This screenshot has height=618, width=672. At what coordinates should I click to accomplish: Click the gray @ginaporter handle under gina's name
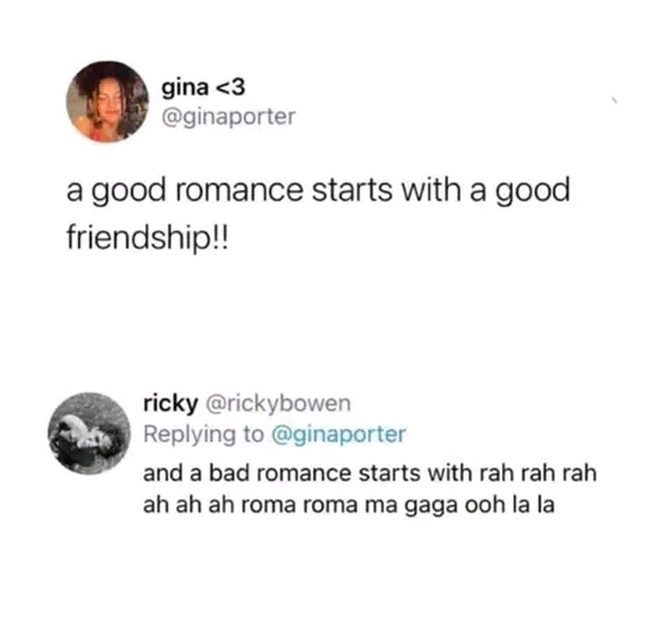coord(228,117)
